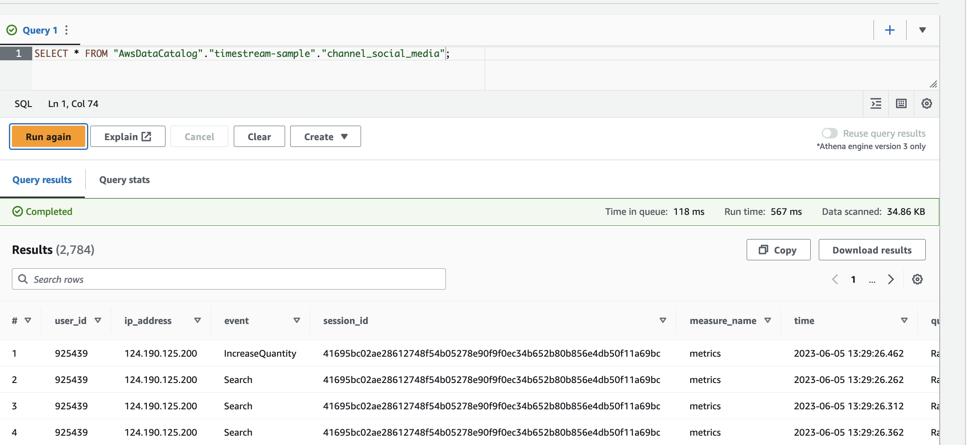The image size is (980, 445).
Task: Open Query 1 tab options menu
Action: (67, 30)
